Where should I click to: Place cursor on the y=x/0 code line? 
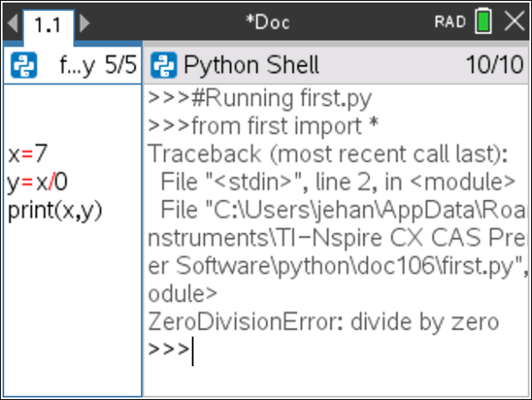pos(37,182)
